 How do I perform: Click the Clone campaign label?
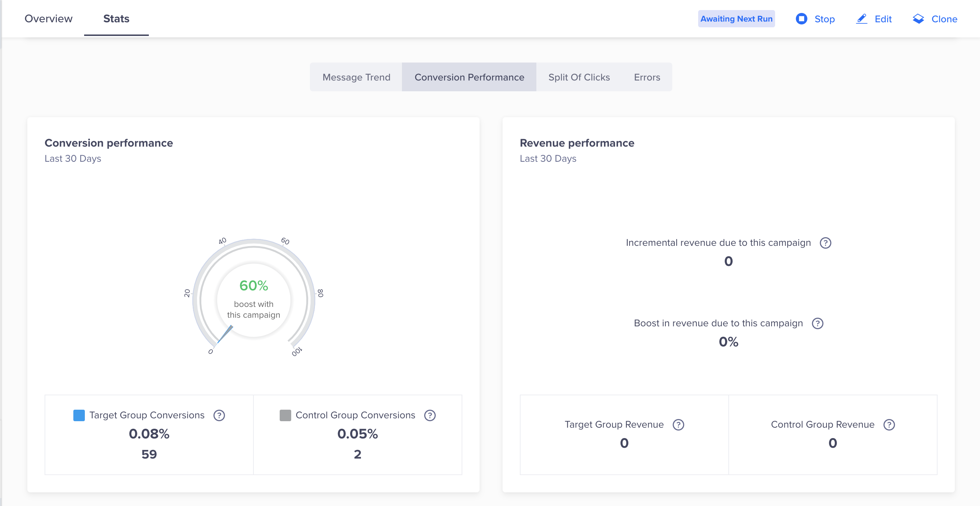point(944,19)
